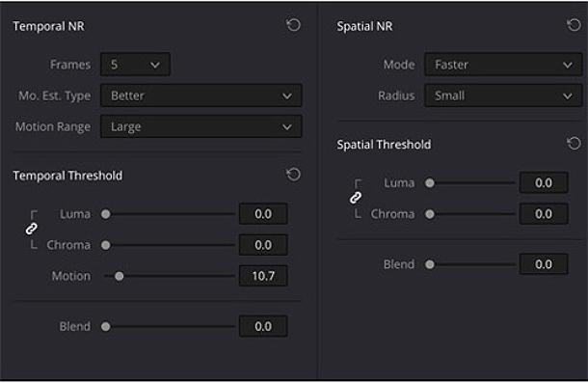The image size is (588, 383).
Task: Toggle Temporal Threshold luma-chroma link
Action: 32,229
